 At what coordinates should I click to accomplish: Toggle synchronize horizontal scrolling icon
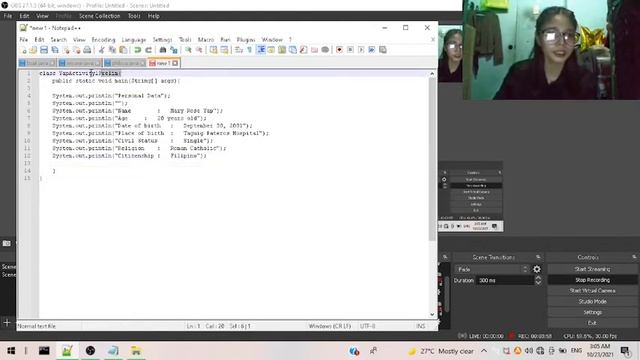[224, 50]
